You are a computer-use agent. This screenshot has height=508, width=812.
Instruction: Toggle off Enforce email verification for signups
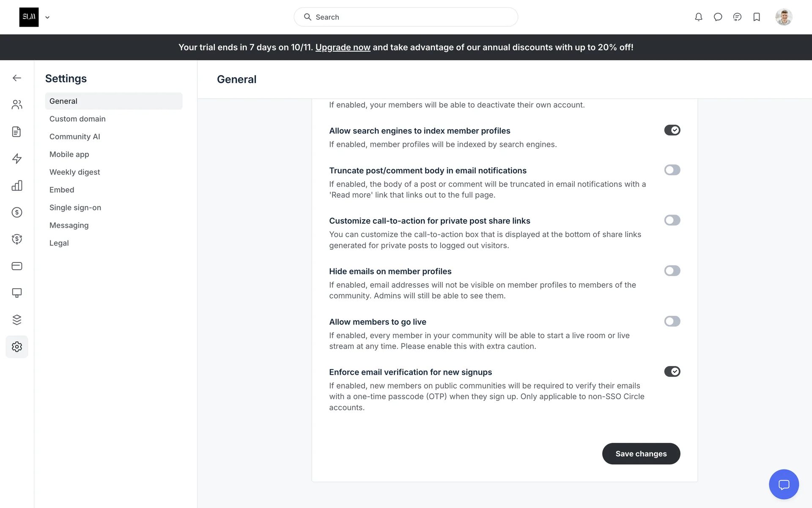(x=672, y=372)
